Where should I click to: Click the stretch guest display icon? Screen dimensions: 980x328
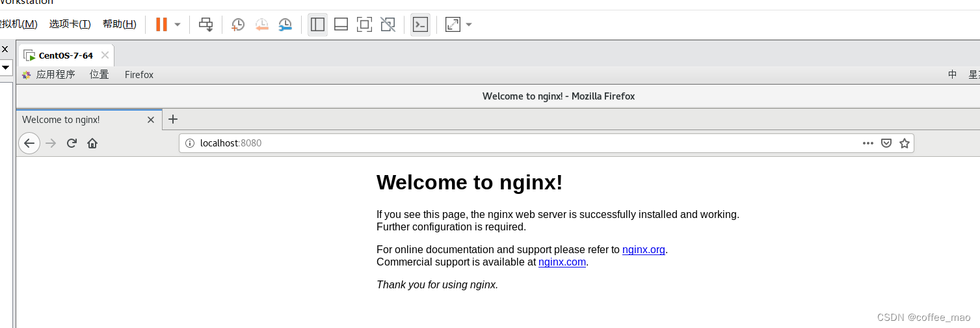click(453, 25)
